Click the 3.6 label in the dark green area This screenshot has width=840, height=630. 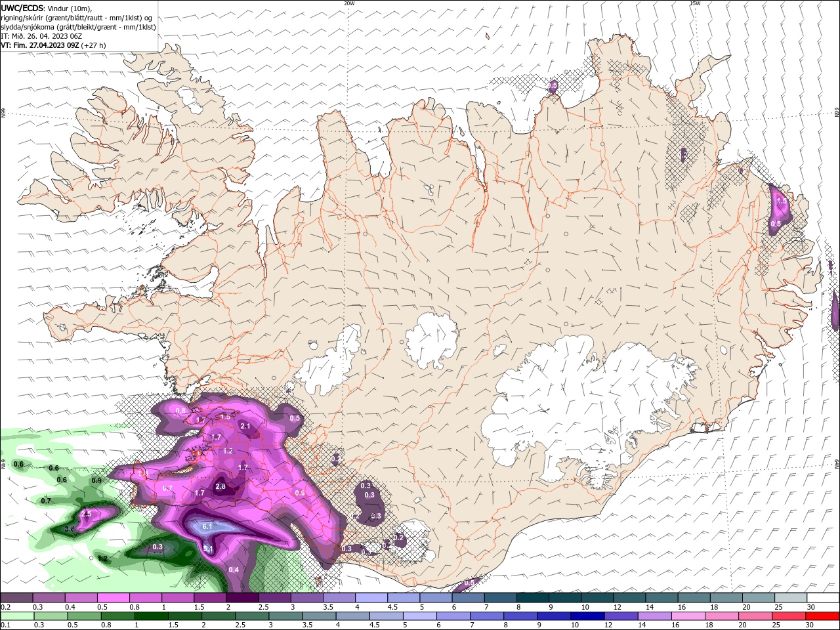pyautogui.click(x=70, y=529)
